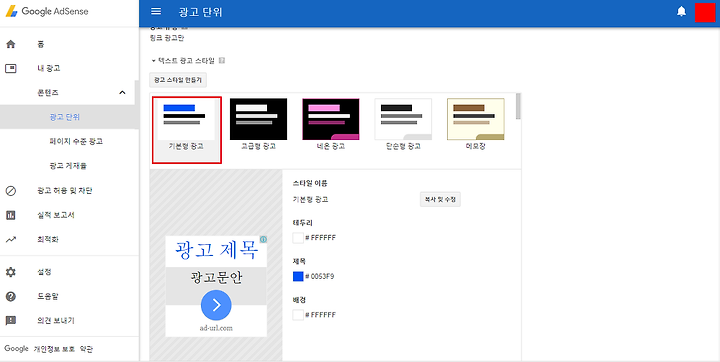This screenshot has width=720, height=362.
Task: Click 복사 및 수정 button
Action: coord(440,200)
